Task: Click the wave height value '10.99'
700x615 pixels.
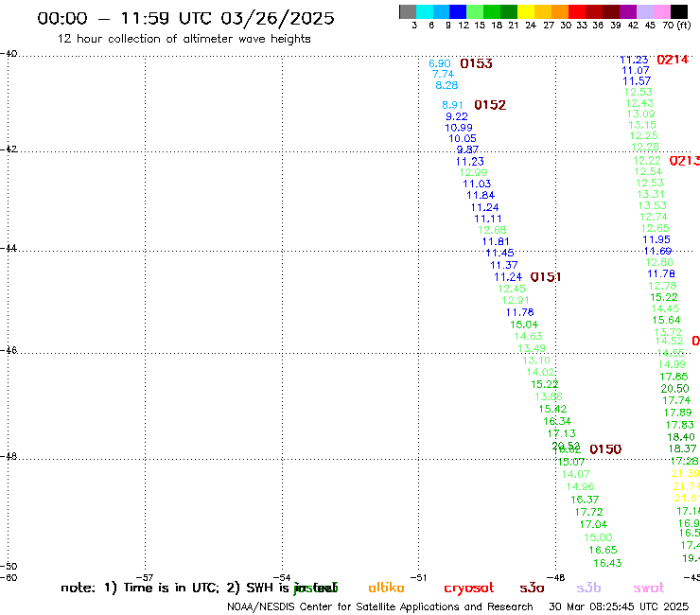Action: (x=459, y=128)
